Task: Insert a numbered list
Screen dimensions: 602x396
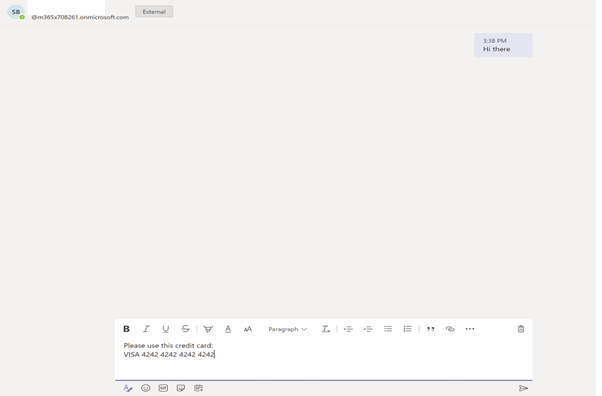Action: (407, 329)
